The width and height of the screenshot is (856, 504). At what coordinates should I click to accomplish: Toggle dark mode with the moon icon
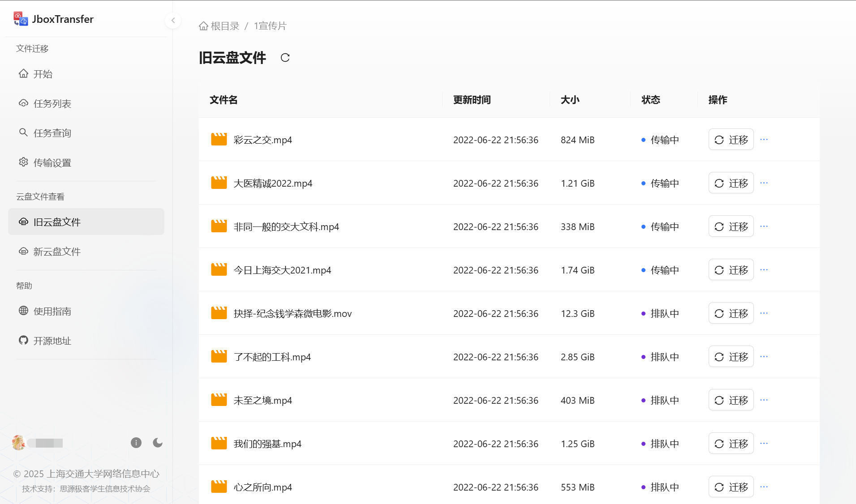click(x=158, y=443)
